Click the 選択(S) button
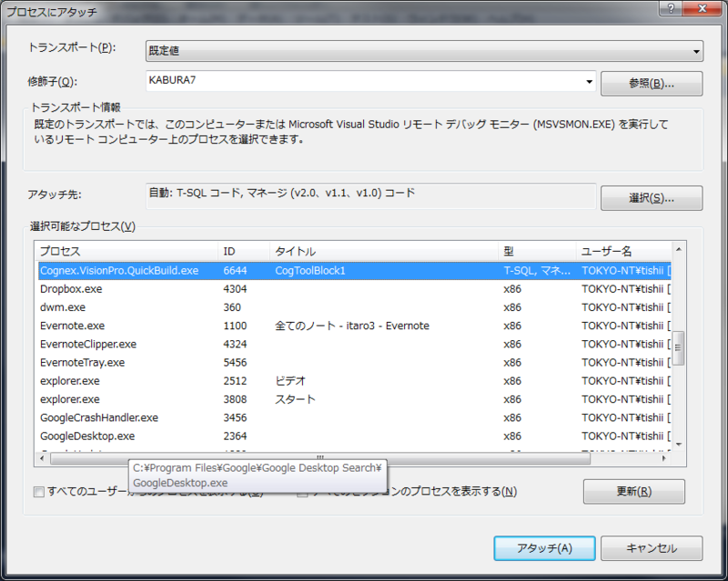 coord(651,198)
